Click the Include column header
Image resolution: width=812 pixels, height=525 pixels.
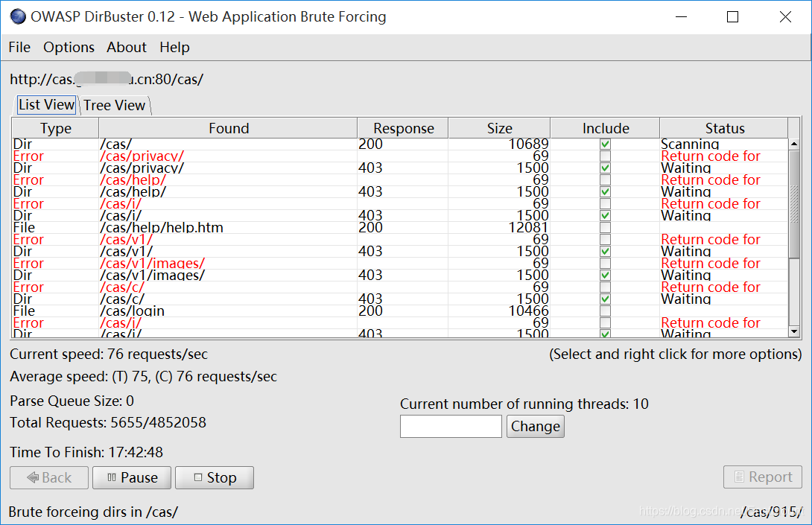pyautogui.click(x=606, y=128)
